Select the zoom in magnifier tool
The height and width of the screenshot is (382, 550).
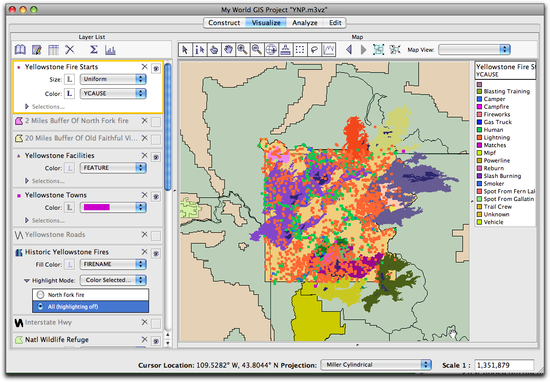[x=242, y=49]
